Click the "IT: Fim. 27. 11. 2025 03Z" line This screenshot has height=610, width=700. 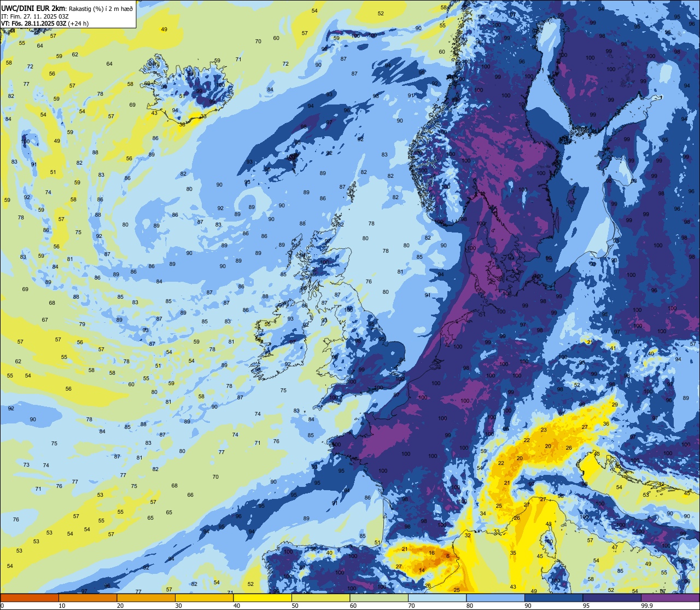click(34, 16)
